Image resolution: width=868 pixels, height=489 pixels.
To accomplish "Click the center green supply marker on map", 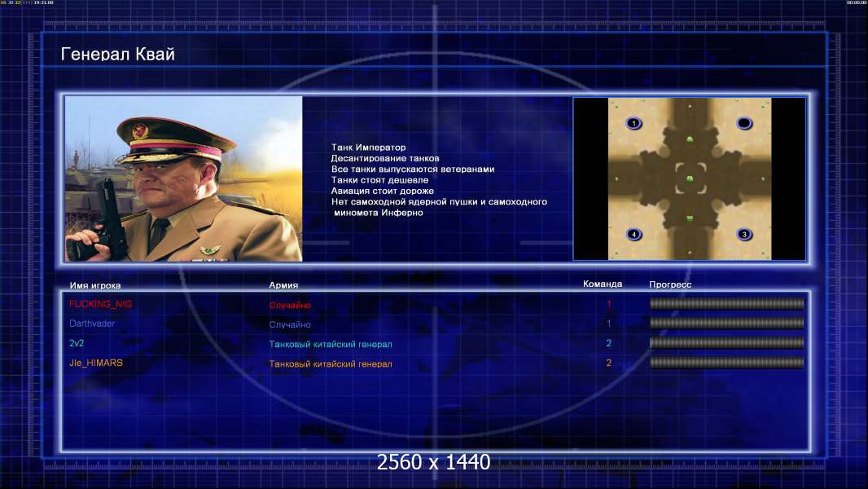I will pyautogui.click(x=690, y=178).
